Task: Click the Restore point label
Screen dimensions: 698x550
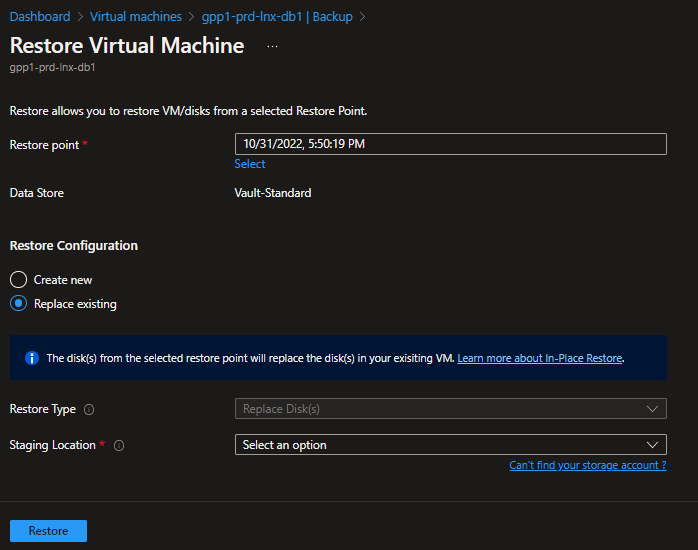Action: coord(45,145)
